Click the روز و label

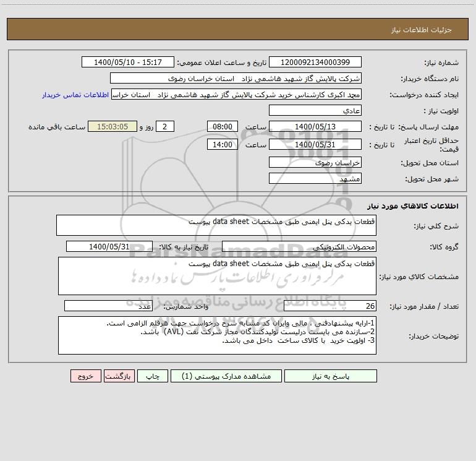tap(147, 127)
